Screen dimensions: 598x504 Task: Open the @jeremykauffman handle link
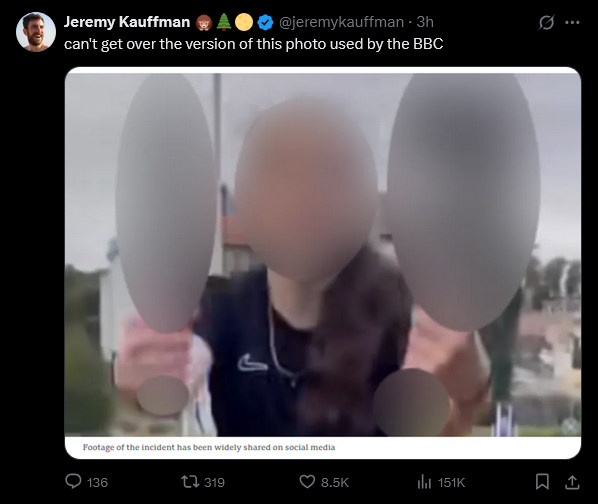(341, 22)
